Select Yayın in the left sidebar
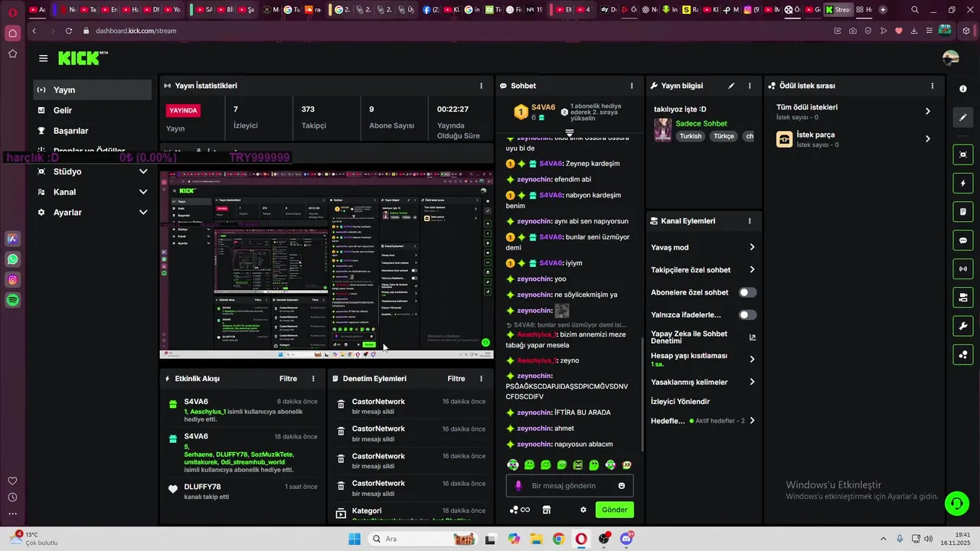 (x=93, y=90)
